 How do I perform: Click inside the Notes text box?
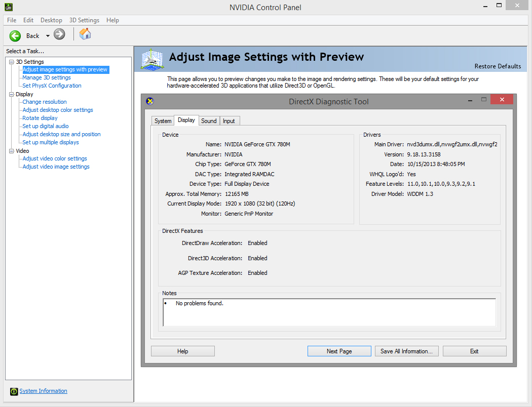pyautogui.click(x=329, y=312)
